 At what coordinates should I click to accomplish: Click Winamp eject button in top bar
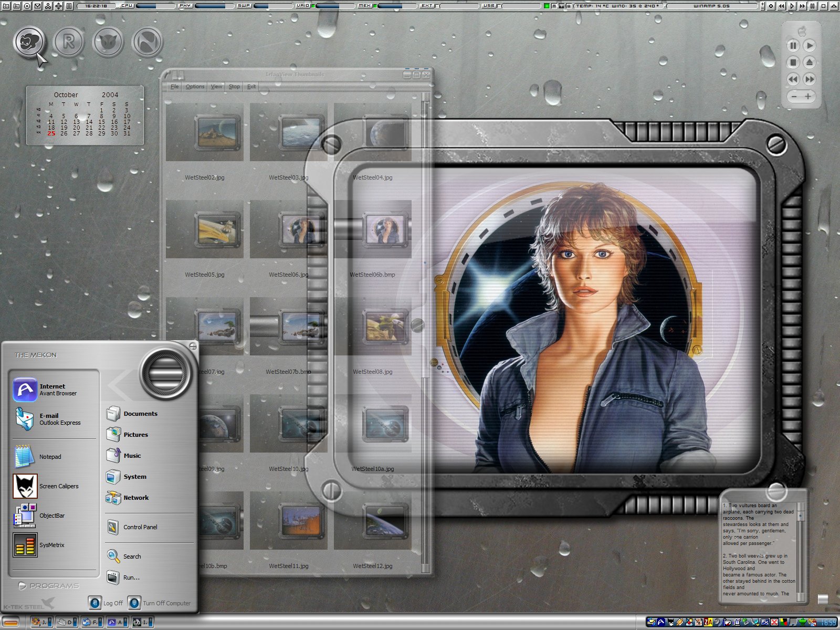(x=834, y=6)
